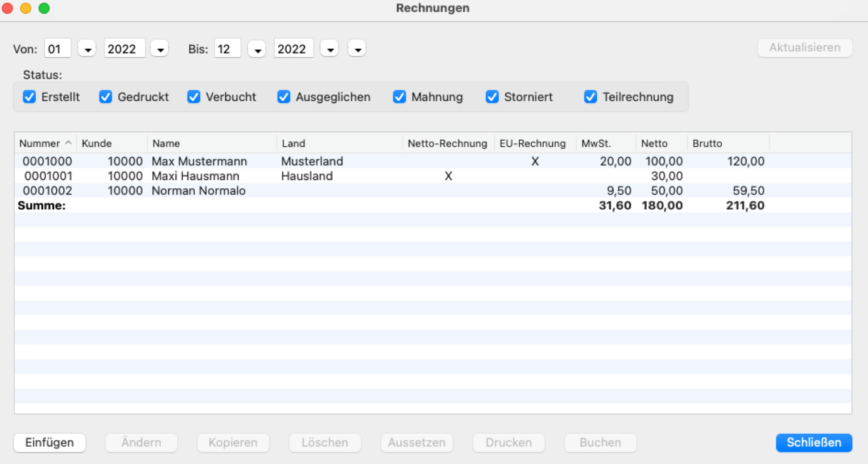The image size is (868, 464).
Task: Uncheck the Storniert filter checkbox
Action: 492,97
